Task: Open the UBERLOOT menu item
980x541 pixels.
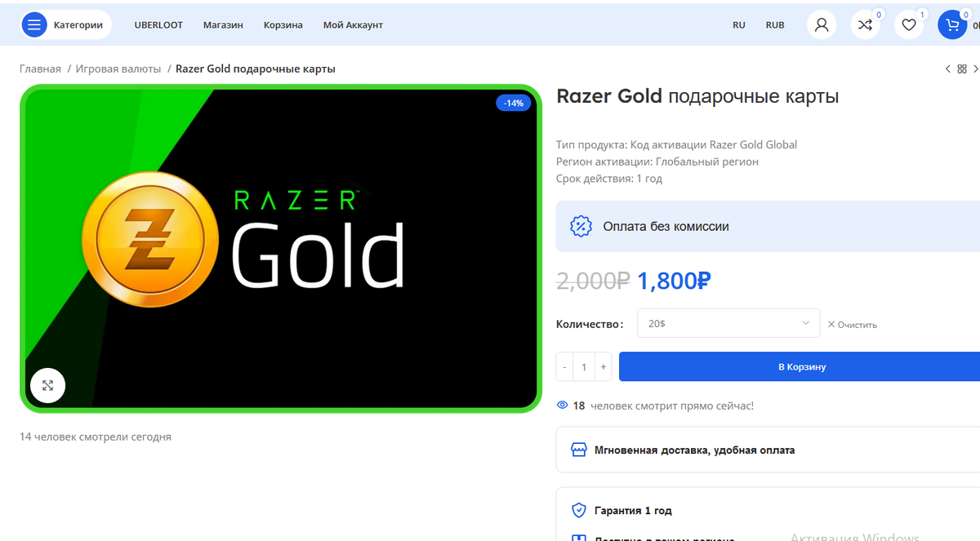Action: coord(158,24)
